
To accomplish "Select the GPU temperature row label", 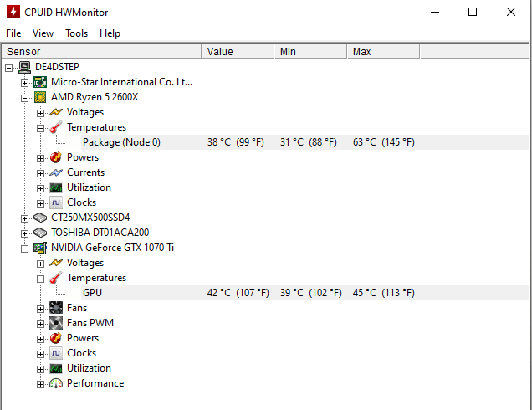I will (92, 293).
